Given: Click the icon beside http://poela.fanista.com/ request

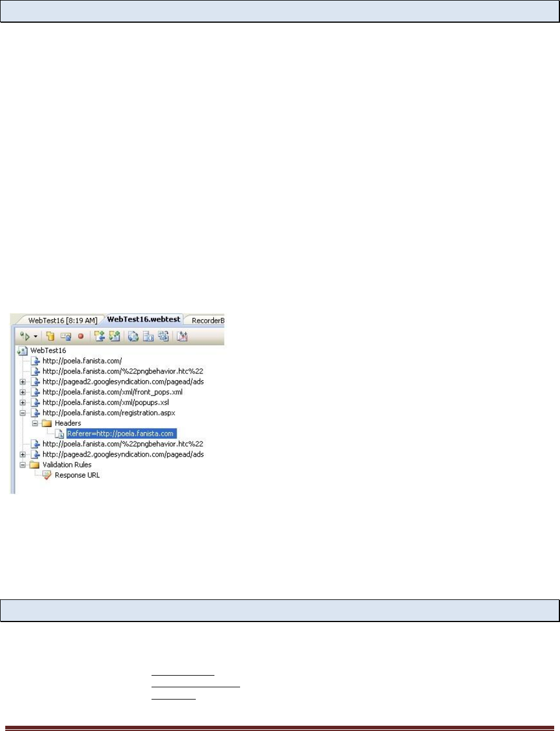Looking at the screenshot, I should 35,361.
